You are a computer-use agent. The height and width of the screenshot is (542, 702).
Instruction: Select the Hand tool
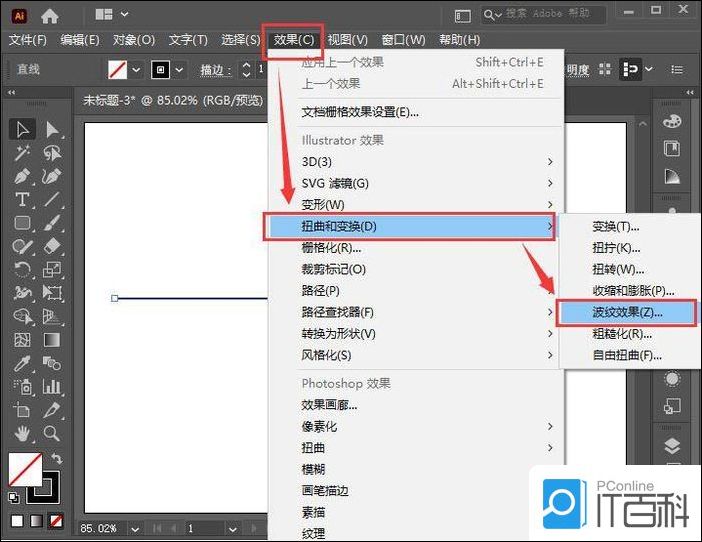coord(22,434)
